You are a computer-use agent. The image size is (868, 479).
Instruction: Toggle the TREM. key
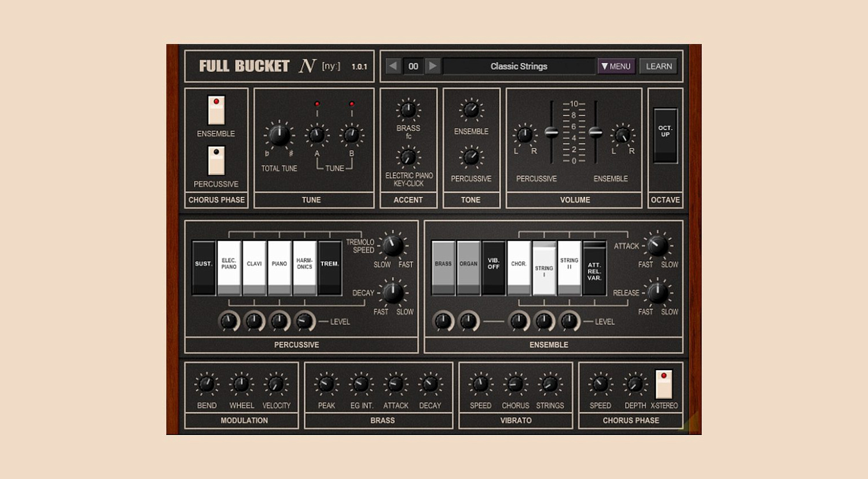point(330,268)
